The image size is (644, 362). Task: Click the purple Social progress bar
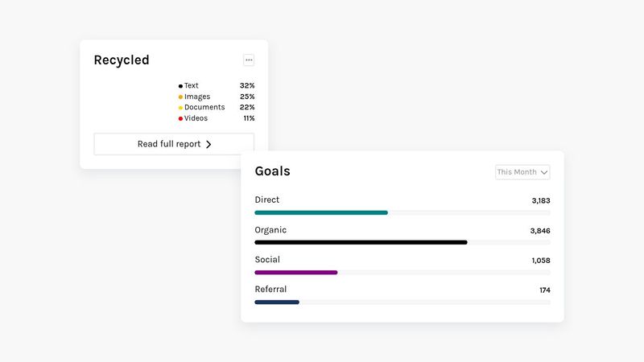(x=295, y=272)
